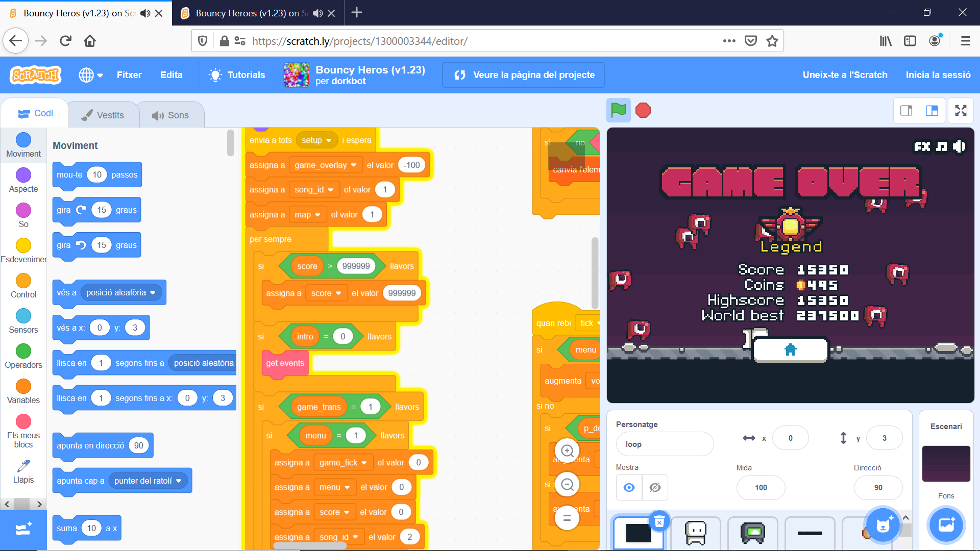Show the loop sprite with the eye toggle

(x=629, y=488)
